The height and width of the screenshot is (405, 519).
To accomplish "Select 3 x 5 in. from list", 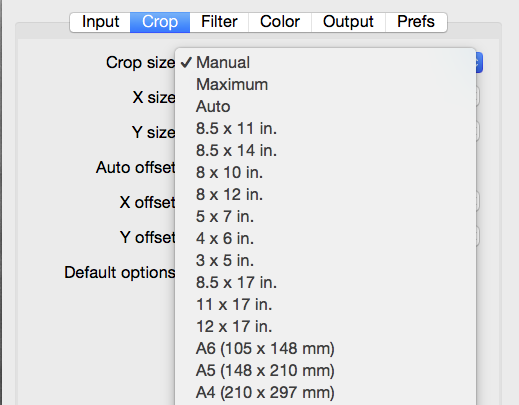I will tap(325, 260).
